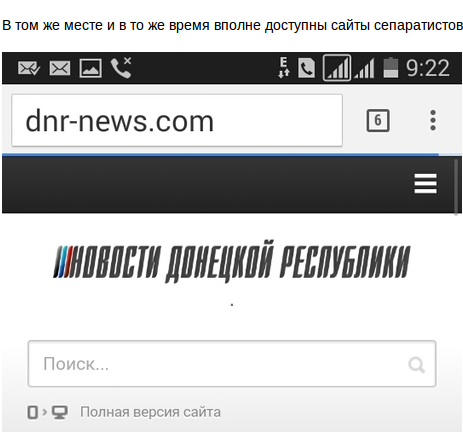Viewport: 463px width, 432px height.
Task: Tap the missed call notification icon
Action: coord(121,68)
